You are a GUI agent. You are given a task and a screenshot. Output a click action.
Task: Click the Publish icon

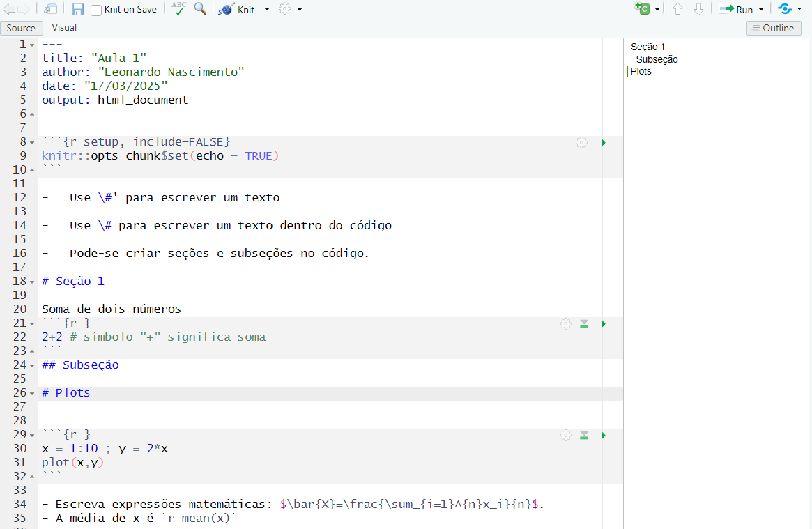pos(785,9)
